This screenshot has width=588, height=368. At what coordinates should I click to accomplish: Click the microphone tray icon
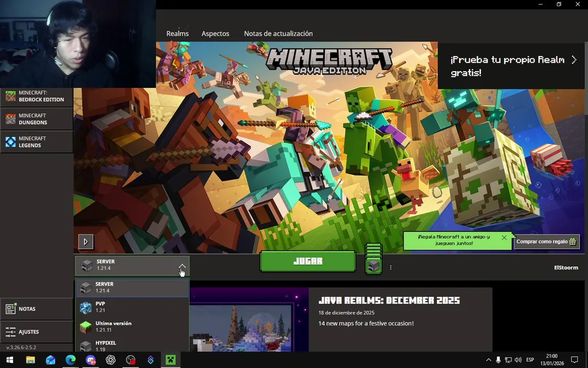(x=498, y=360)
